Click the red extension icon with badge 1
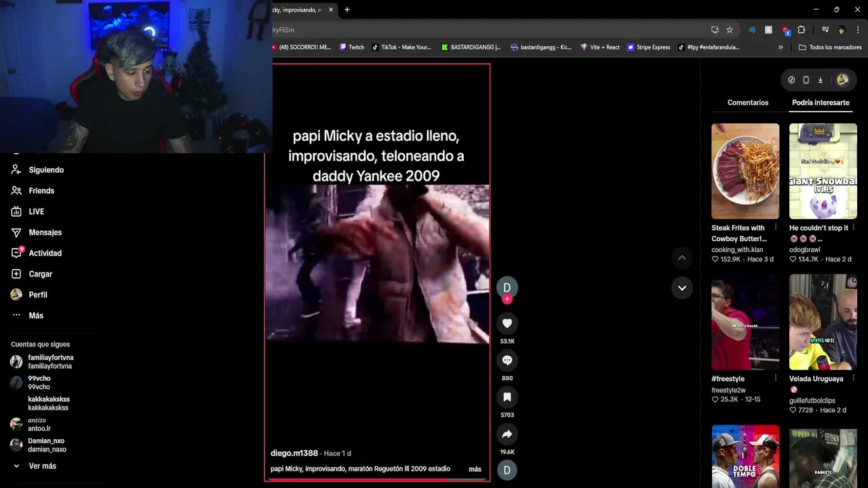The image size is (868, 488). coord(785,30)
